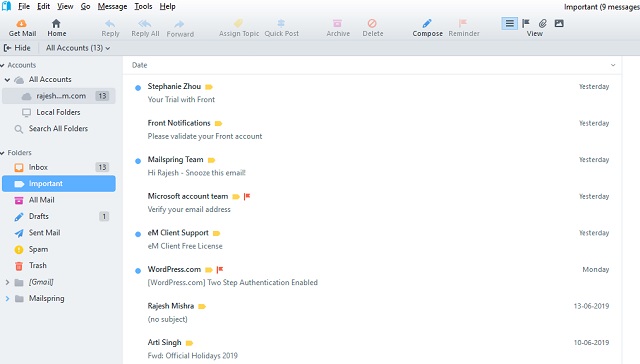Toggle the flagged messages view filter
The width and height of the screenshot is (640, 364).
(526, 23)
